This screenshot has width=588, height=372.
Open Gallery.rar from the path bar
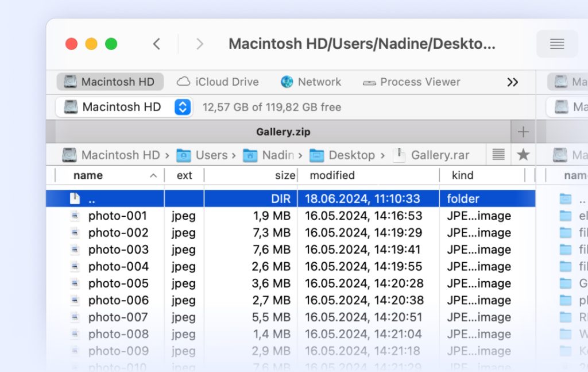pyautogui.click(x=440, y=154)
